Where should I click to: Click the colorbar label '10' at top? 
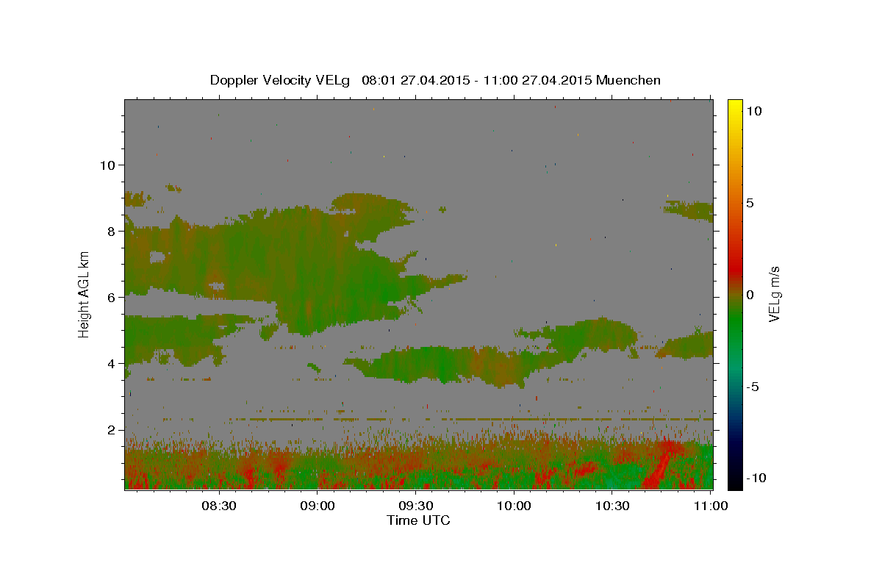pyautogui.click(x=753, y=110)
